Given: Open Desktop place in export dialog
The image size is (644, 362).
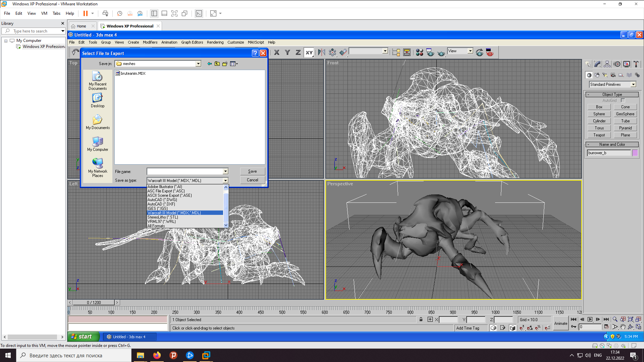Looking at the screenshot, I should tap(98, 101).
